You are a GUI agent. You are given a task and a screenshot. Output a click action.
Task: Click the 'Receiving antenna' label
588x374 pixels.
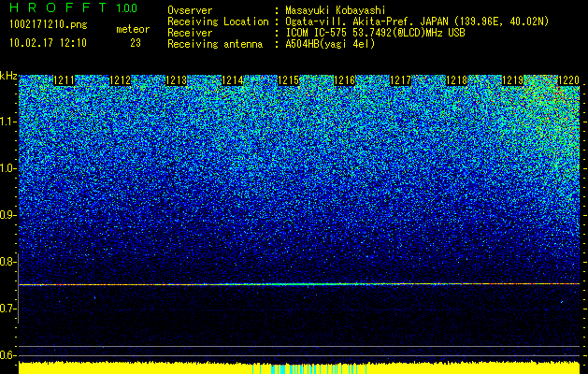(215, 44)
